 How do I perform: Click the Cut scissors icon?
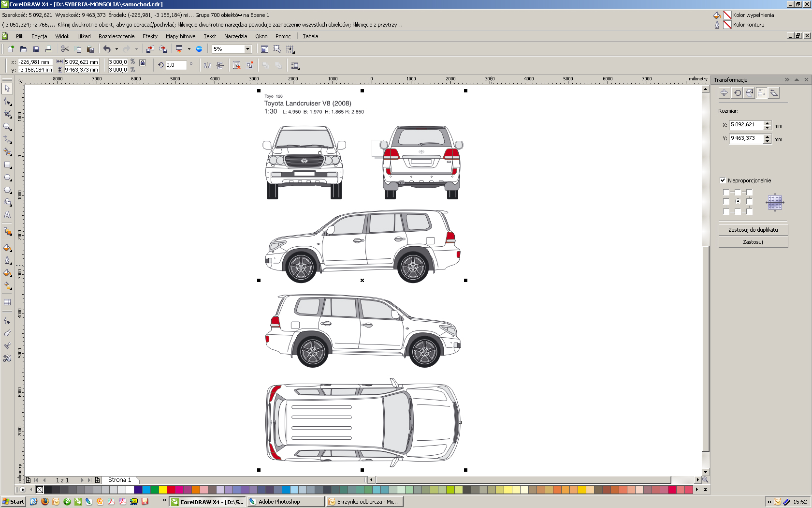click(65, 49)
